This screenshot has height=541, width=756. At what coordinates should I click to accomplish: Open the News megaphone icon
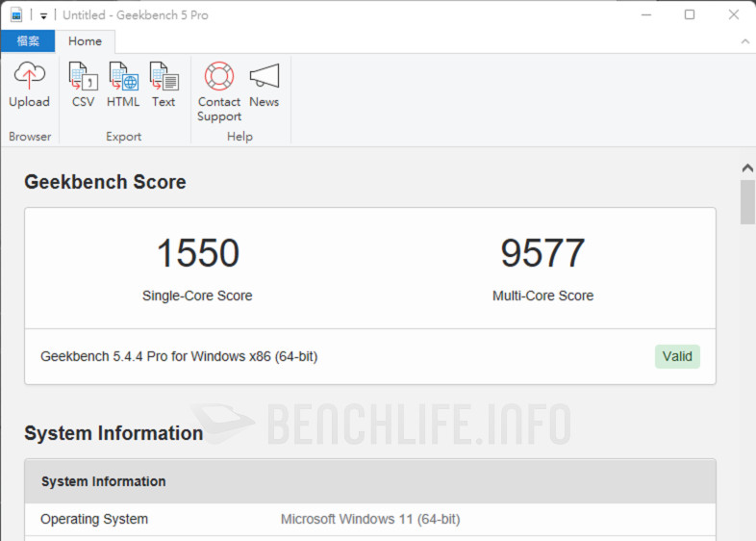264,86
